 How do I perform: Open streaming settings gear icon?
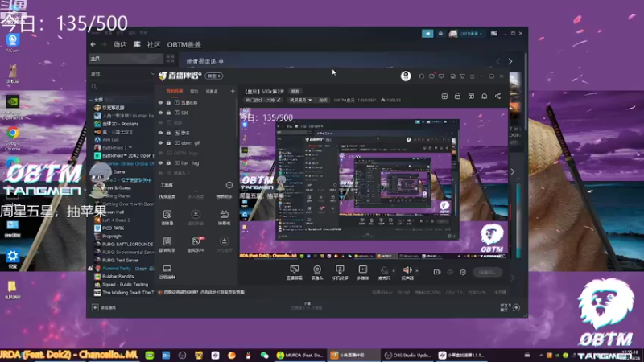463,272
